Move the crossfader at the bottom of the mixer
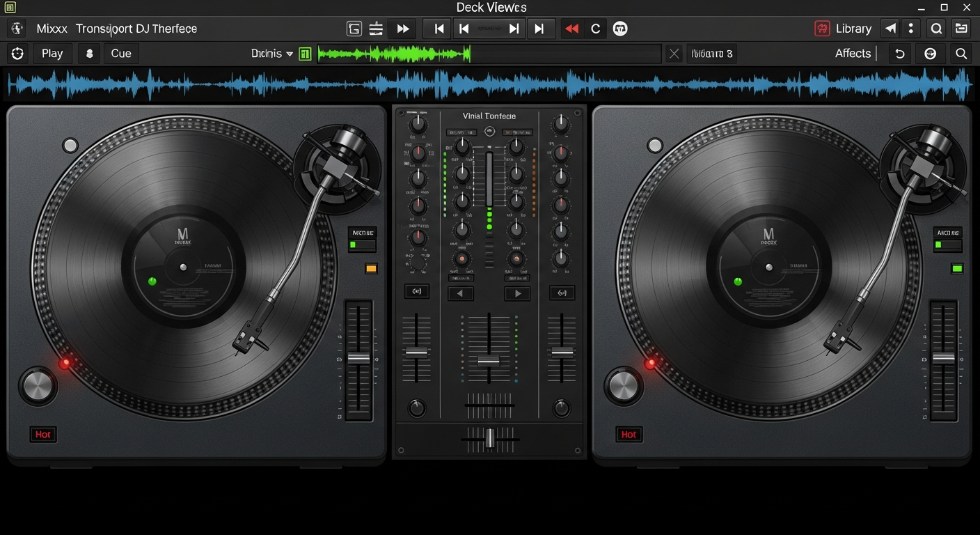The height and width of the screenshot is (535, 980). click(489, 439)
